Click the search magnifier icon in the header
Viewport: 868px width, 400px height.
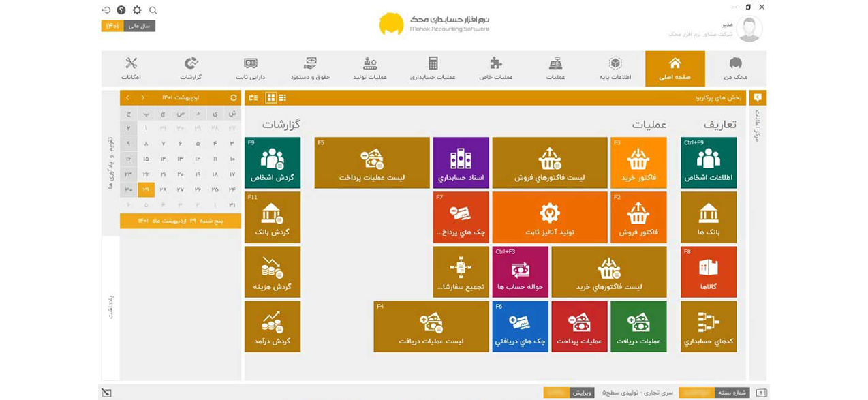[x=153, y=10]
